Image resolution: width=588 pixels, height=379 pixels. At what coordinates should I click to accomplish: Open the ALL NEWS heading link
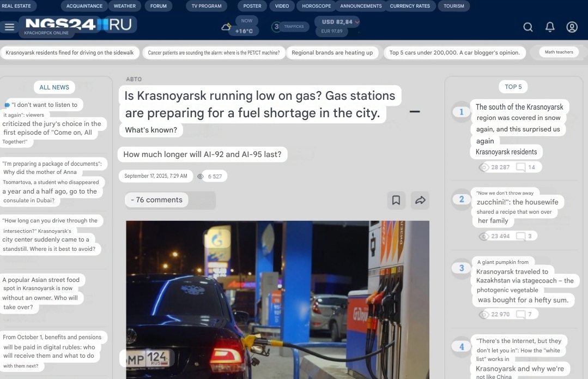pyautogui.click(x=54, y=87)
